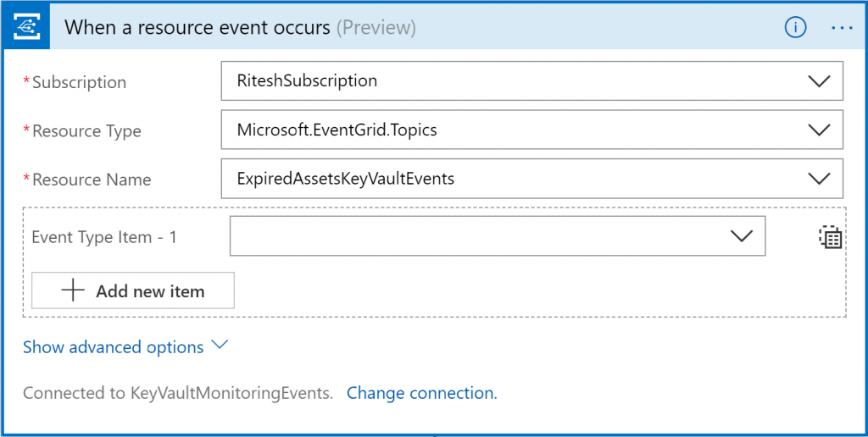The image size is (868, 437).
Task: Switch Event Type to input entire array icon
Action: click(x=830, y=237)
